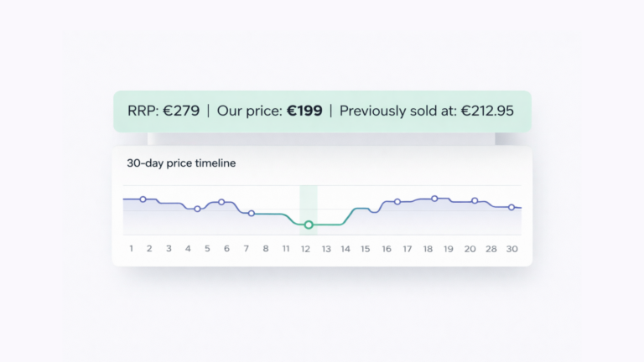Select day 3 on the timeline axis

[x=169, y=249]
